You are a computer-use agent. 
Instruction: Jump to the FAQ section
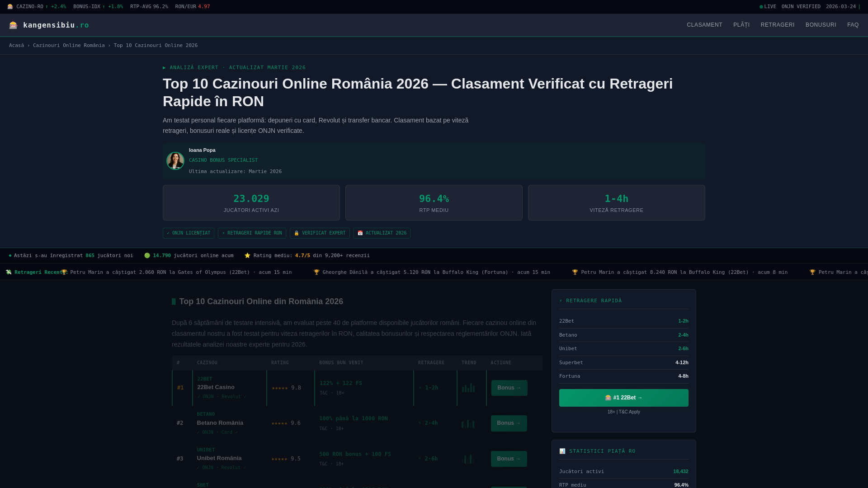click(853, 25)
